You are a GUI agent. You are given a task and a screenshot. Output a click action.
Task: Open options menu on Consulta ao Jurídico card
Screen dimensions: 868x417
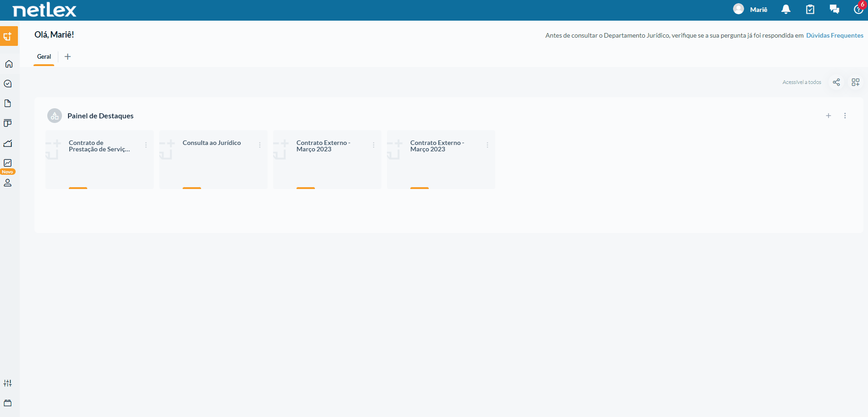260,145
